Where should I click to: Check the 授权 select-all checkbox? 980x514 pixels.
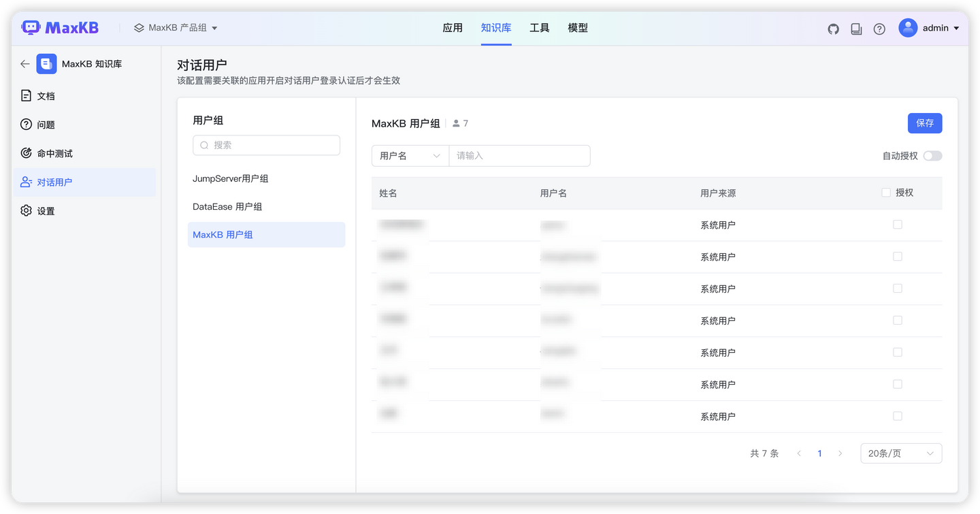(885, 193)
